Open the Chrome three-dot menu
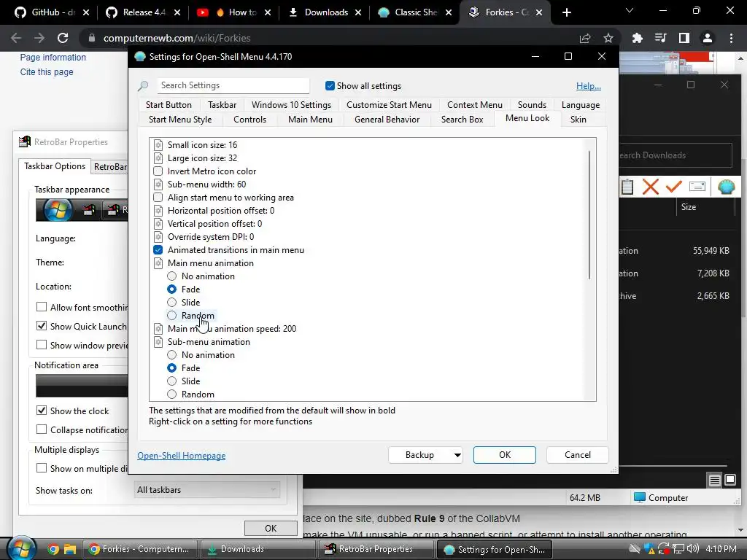Screen dimensions: 747x560 click(731, 38)
